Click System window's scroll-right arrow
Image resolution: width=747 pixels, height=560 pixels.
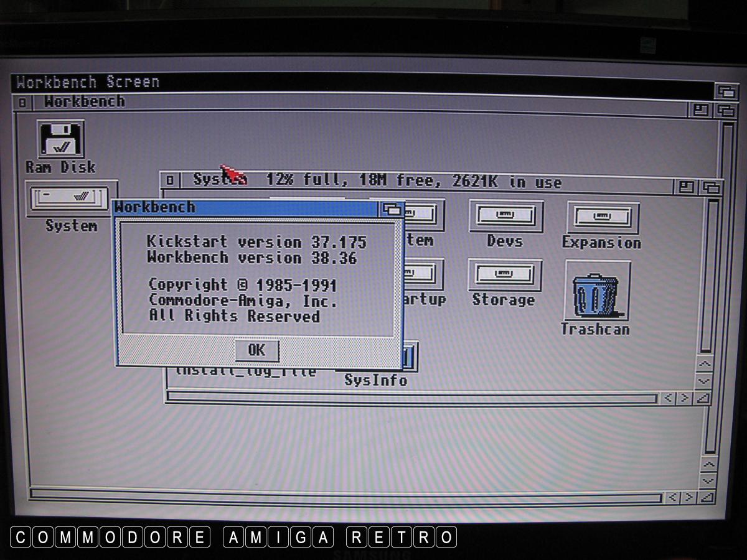(x=684, y=398)
